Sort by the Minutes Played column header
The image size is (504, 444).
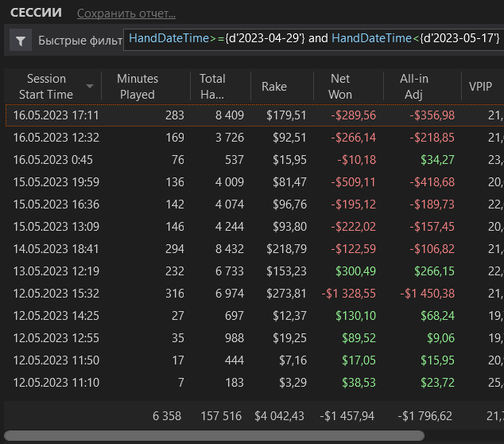(x=138, y=86)
